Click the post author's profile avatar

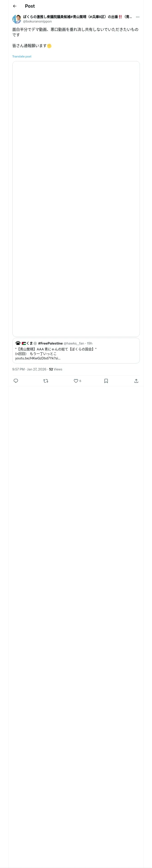tap(16, 19)
